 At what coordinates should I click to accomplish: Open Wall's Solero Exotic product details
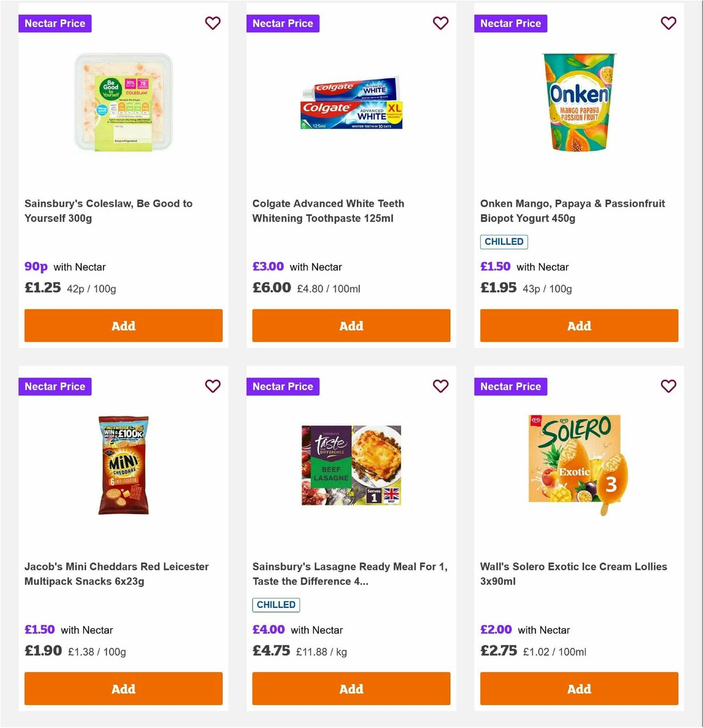point(573,574)
